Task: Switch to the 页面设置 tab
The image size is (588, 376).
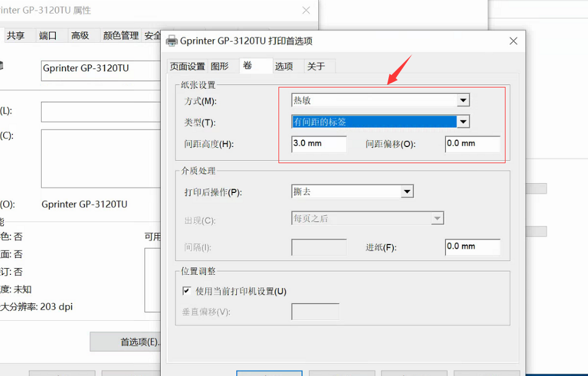Action: click(x=187, y=66)
